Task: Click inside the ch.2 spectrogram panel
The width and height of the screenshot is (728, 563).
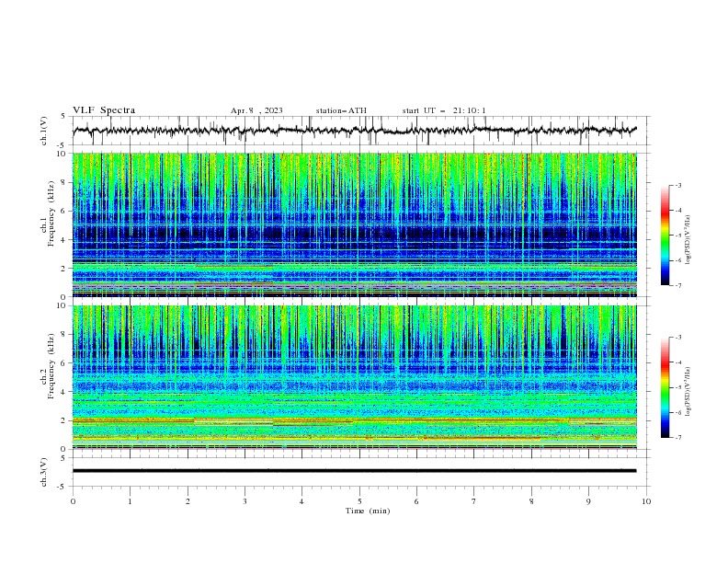Action: click(354, 377)
